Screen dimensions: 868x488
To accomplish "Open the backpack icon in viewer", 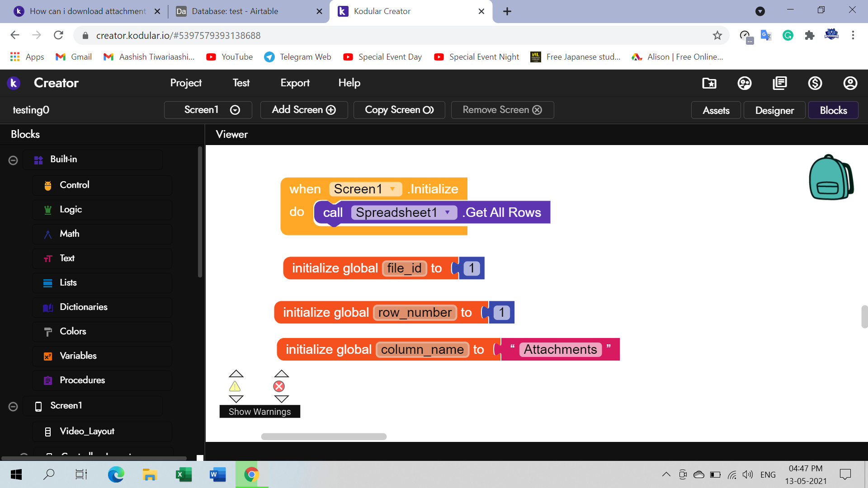I will coord(830,178).
